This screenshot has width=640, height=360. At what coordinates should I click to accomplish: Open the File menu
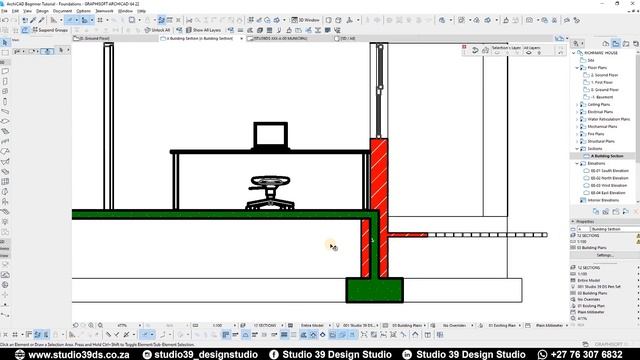click(4, 11)
